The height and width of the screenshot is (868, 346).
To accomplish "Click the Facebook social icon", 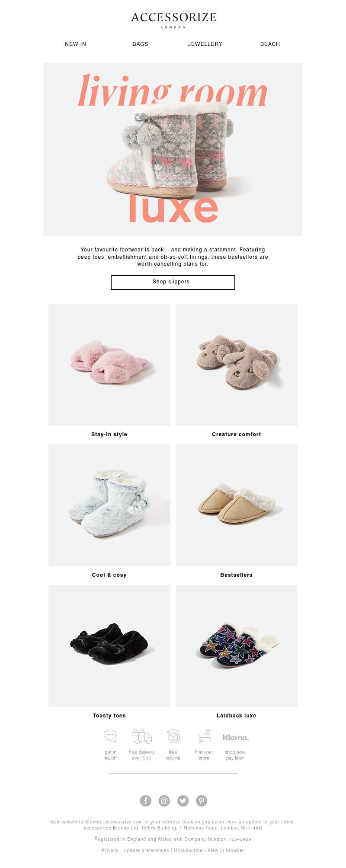I will point(146,801).
